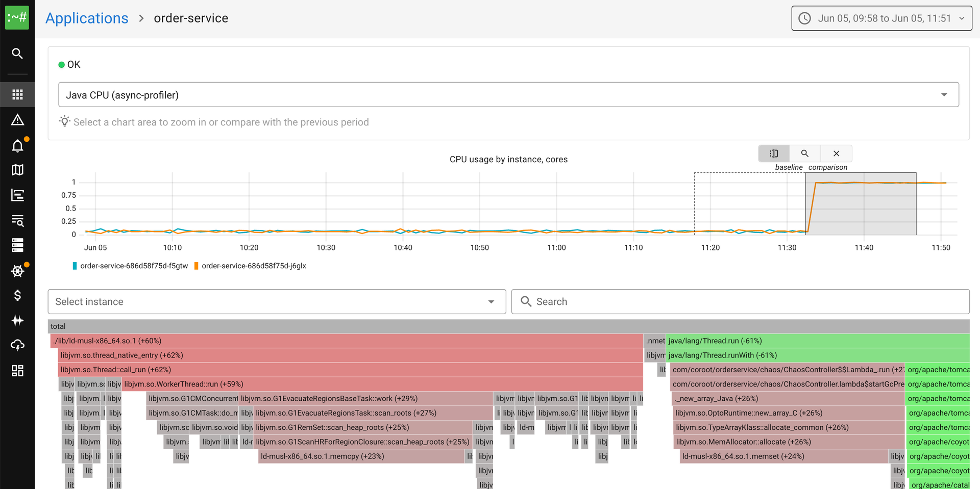Select ld-musl-x86_64.so.1.memset (+24%) frame
The width and height of the screenshot is (980, 489).
coord(784,456)
